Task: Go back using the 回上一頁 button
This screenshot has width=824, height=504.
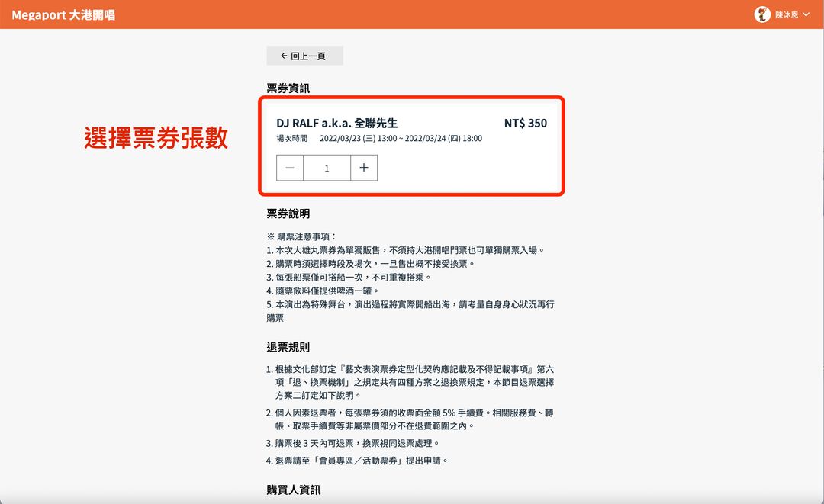Action: (x=304, y=56)
